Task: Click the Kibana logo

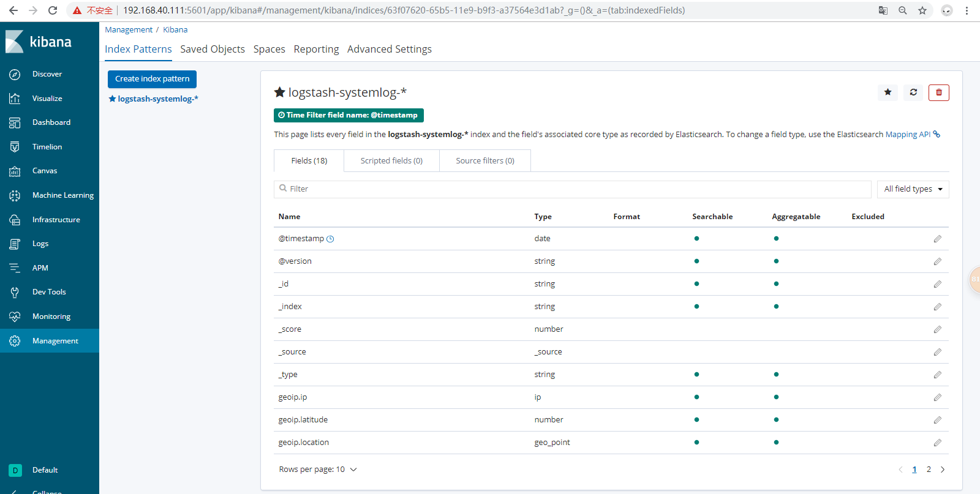Action: (39, 42)
